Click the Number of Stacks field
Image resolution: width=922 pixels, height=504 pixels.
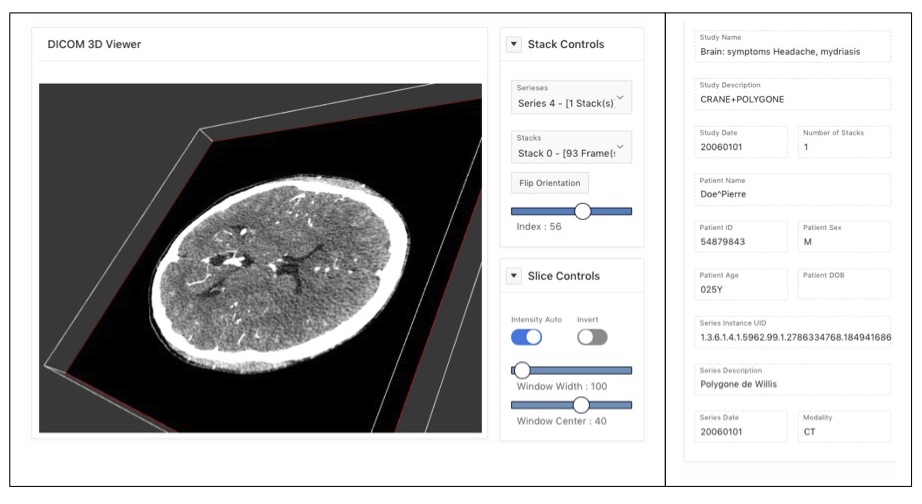[844, 142]
